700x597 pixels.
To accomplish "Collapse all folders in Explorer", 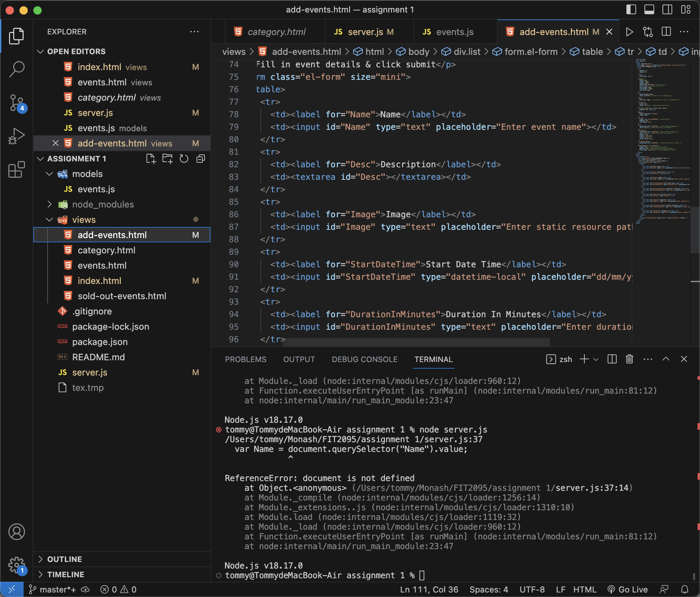I will [201, 159].
